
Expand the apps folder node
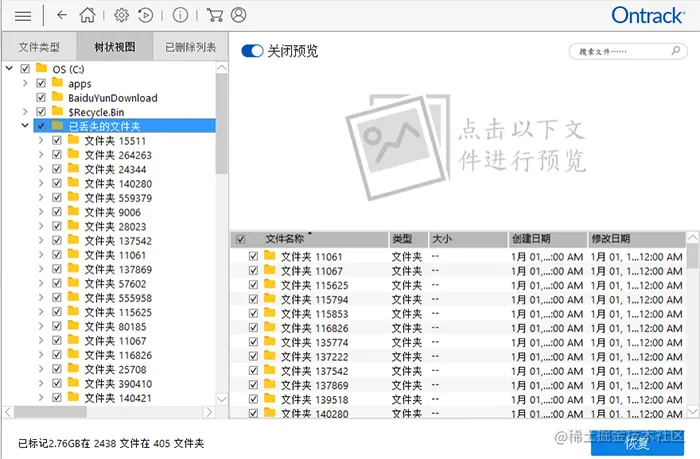point(25,83)
